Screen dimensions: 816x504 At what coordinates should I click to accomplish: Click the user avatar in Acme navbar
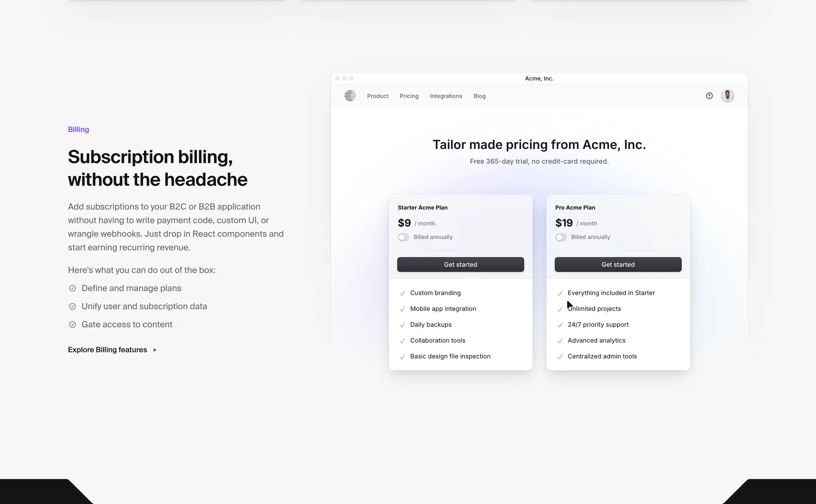[727, 96]
